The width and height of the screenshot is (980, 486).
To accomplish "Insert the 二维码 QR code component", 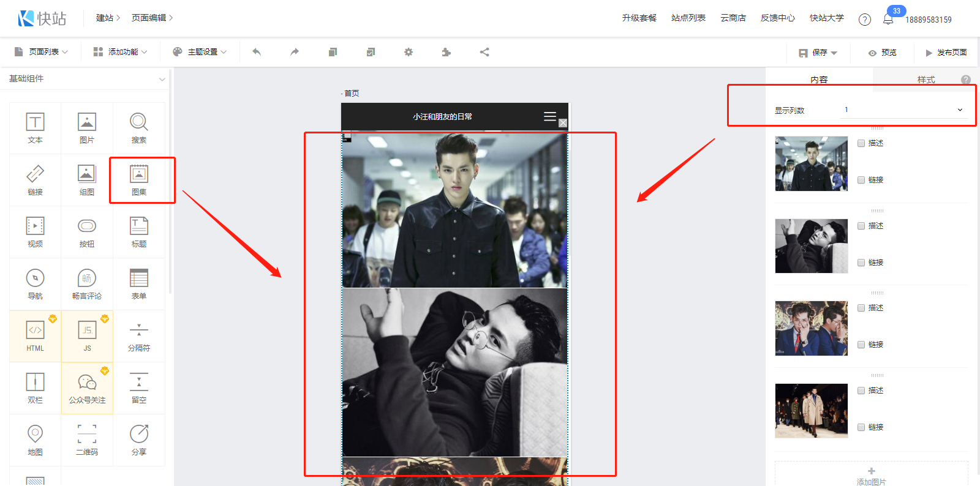I will 87,439.
